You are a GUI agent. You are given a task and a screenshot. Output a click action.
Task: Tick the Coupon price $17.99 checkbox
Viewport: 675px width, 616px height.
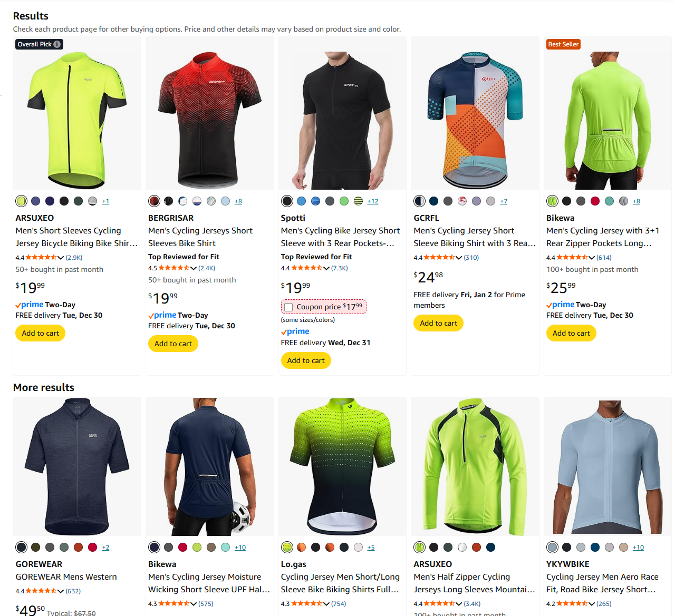click(288, 307)
